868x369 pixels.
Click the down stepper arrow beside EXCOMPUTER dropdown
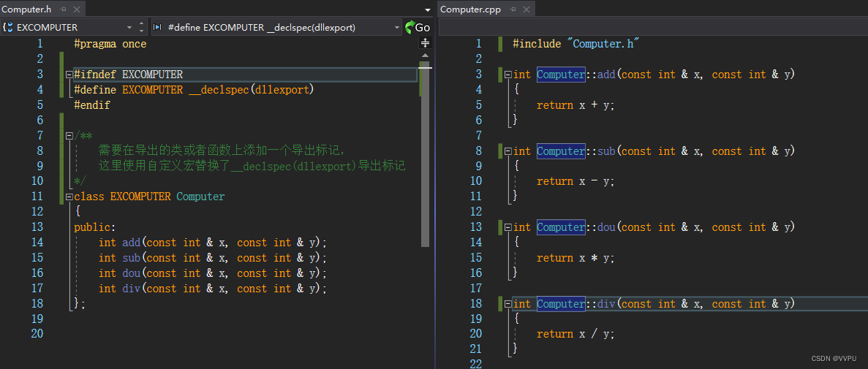click(x=142, y=31)
